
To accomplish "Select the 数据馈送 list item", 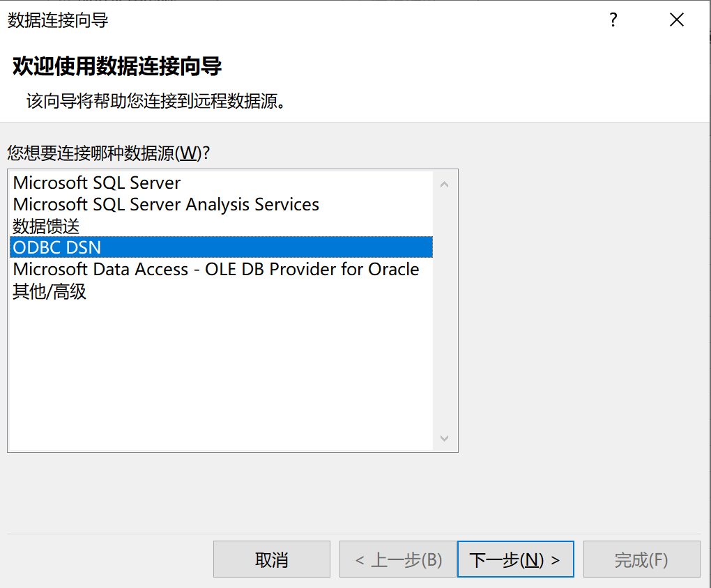I will 221,226.
